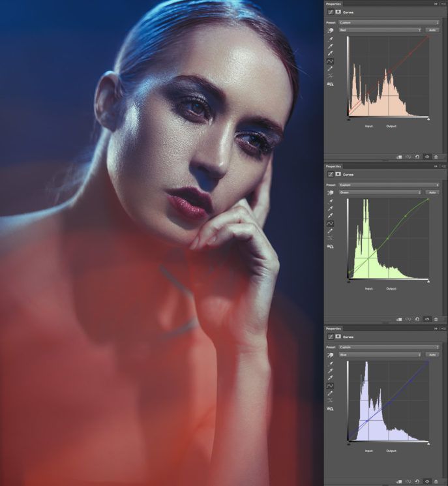Open Preset dropdown in Red curves panel
The height and width of the screenshot is (486, 448).
[x=389, y=23]
